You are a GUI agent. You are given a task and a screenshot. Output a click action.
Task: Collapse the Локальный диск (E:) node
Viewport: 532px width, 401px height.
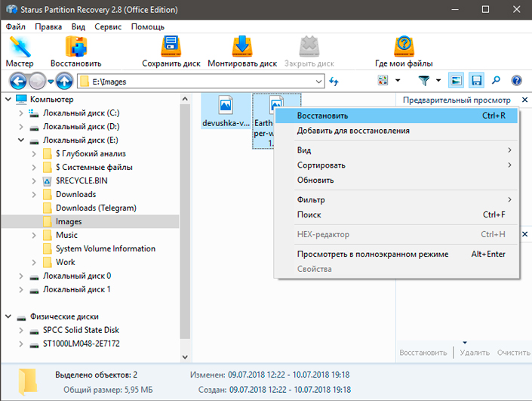tap(21, 140)
